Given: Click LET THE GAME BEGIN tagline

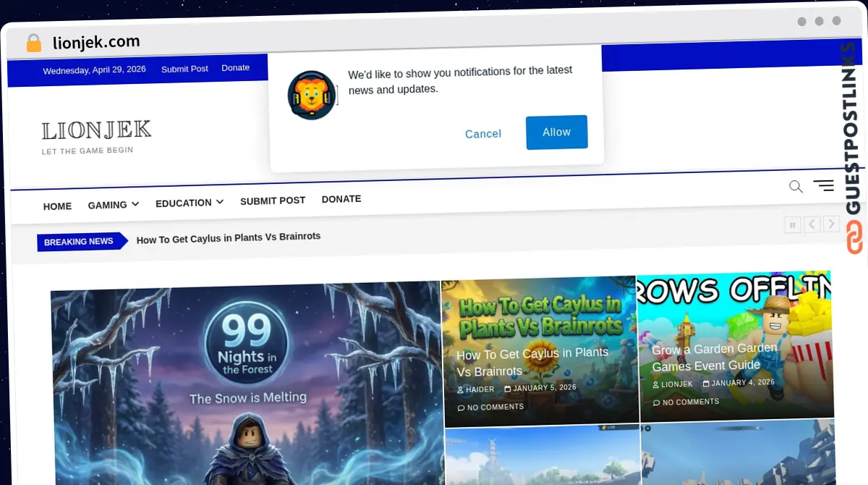Looking at the screenshot, I should coord(88,151).
